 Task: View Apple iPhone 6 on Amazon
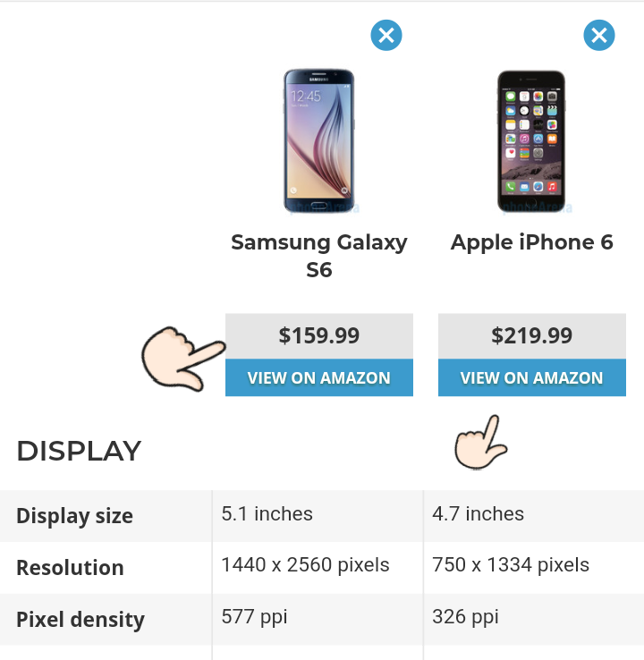532,378
